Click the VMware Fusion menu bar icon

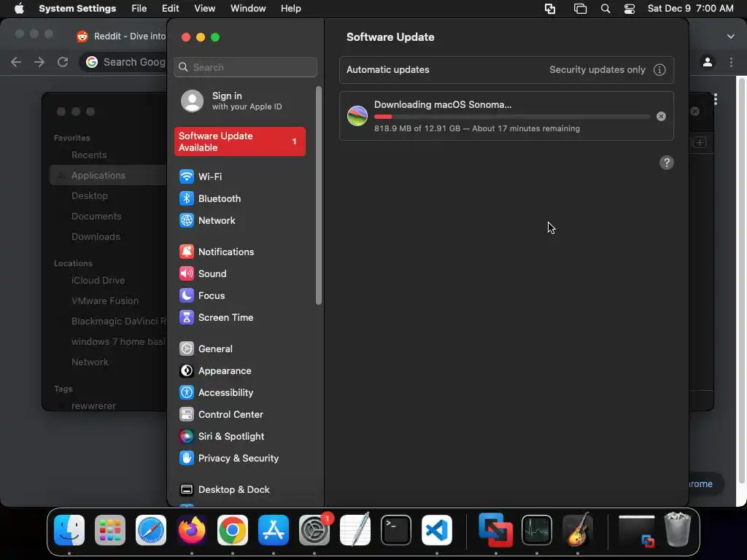point(550,9)
